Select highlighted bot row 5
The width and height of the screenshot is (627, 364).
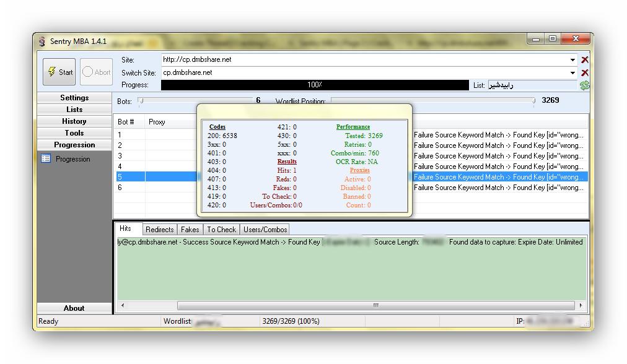(351, 176)
